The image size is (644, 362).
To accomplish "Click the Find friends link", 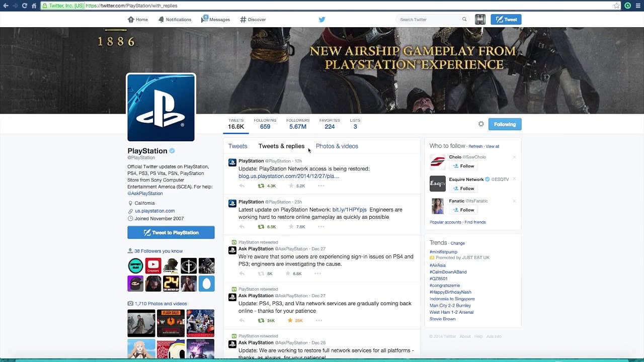I will coord(475,222).
